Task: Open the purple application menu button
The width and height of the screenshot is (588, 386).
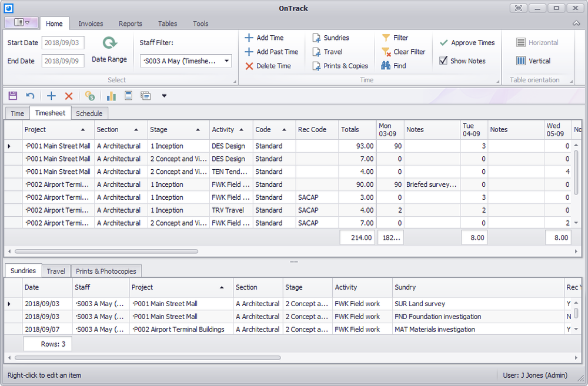Action: pos(21,22)
